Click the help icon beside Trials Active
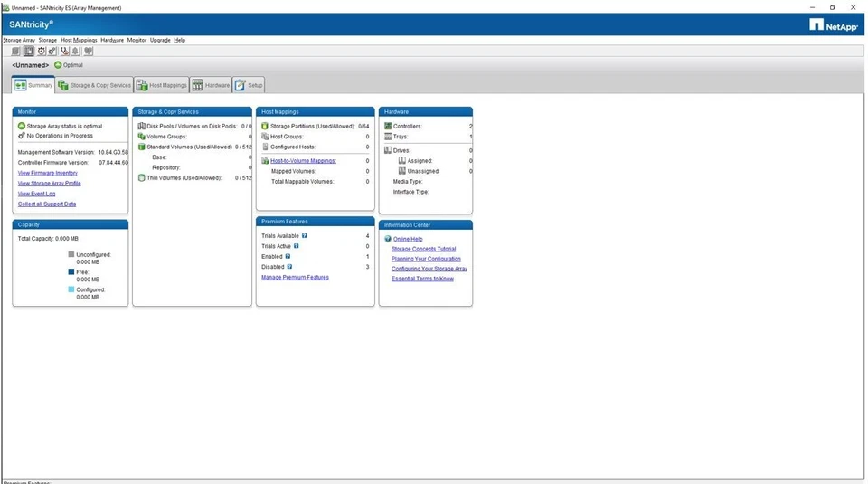Screen dimensions: 868x484 click(297, 246)
